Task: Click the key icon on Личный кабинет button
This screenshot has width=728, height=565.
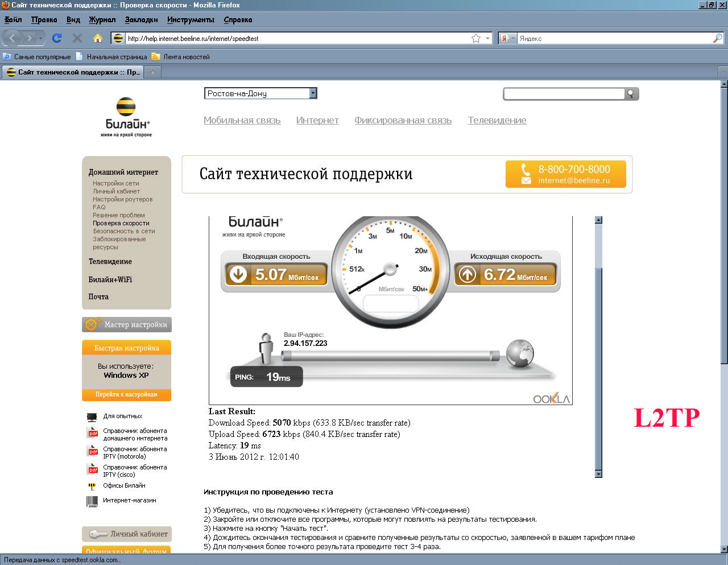Action: [x=98, y=534]
